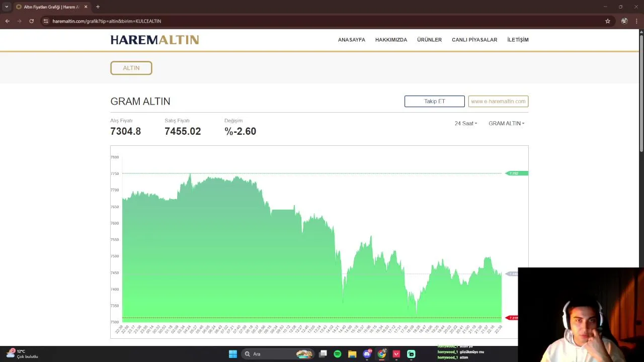The image size is (644, 362).
Task: Select the Altın Fiyatları Grafiği browser tab
Action: pos(51,7)
